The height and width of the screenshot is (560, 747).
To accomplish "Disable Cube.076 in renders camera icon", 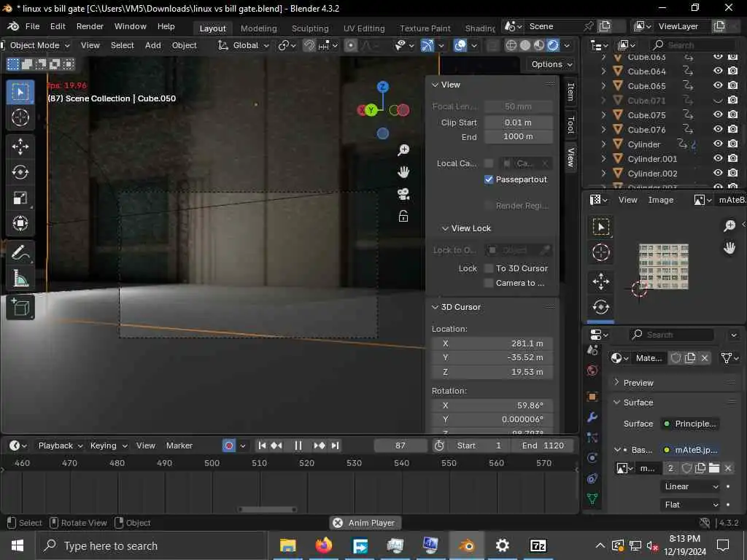I will [732, 129].
